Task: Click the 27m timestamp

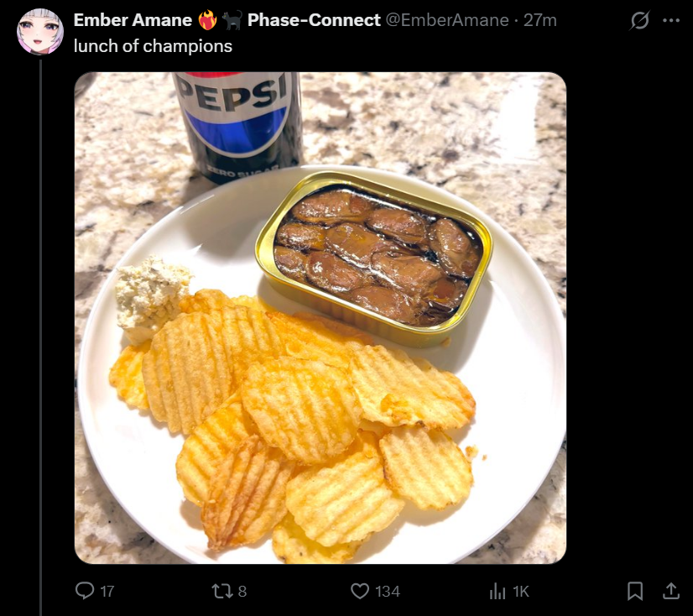Action: pos(540,20)
